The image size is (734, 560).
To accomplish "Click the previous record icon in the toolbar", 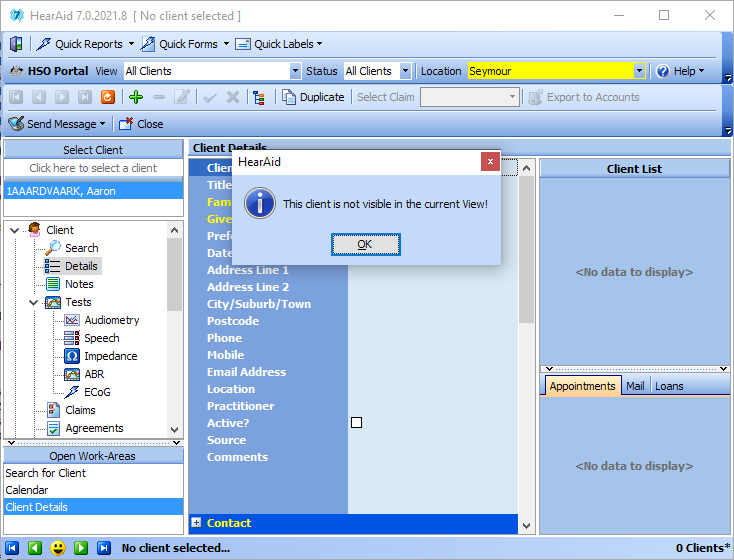I will pyautogui.click(x=39, y=97).
